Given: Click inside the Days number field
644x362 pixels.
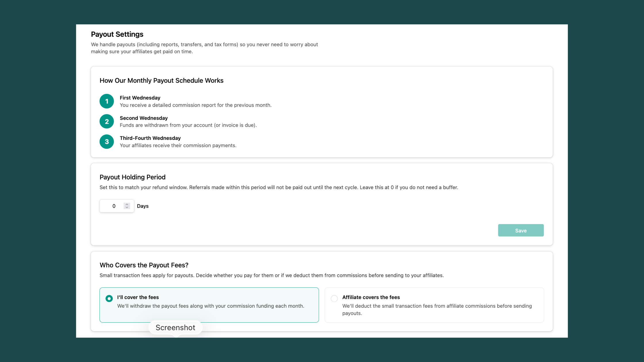Looking at the screenshot, I should [x=114, y=206].
